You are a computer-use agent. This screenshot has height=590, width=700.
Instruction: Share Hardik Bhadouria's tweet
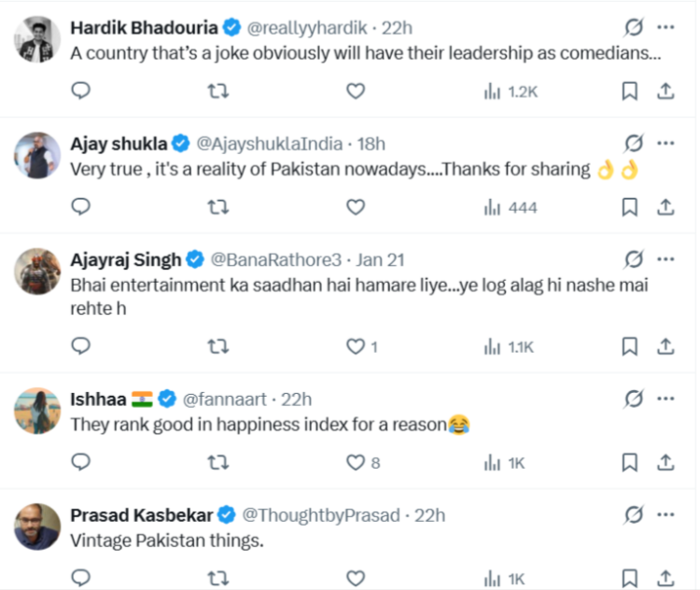click(665, 91)
